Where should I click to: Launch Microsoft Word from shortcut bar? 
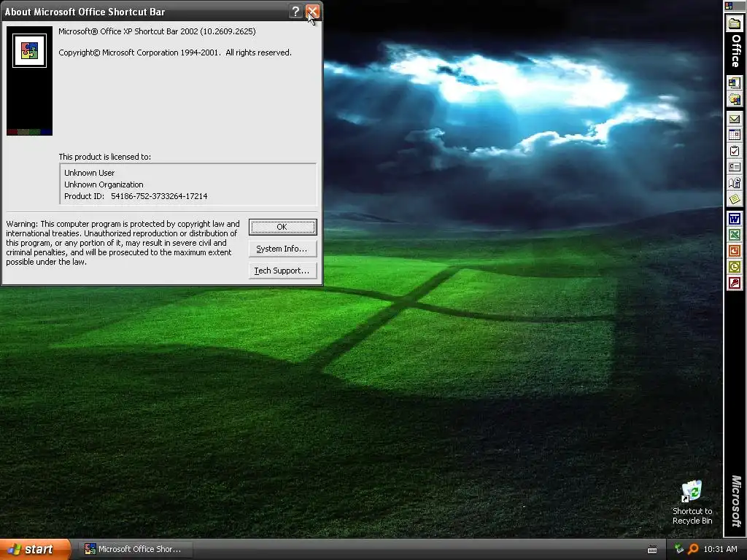[x=734, y=219]
